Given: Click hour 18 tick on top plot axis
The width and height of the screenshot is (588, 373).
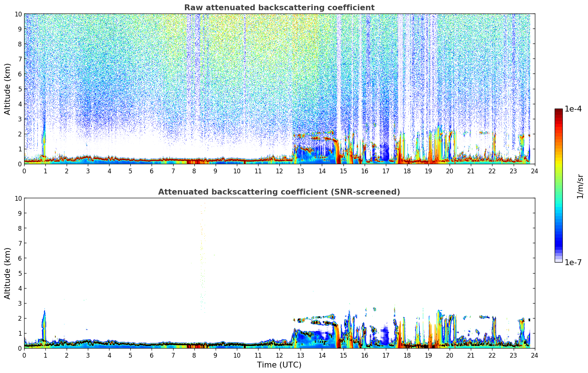Looking at the screenshot, I should coord(407,171).
